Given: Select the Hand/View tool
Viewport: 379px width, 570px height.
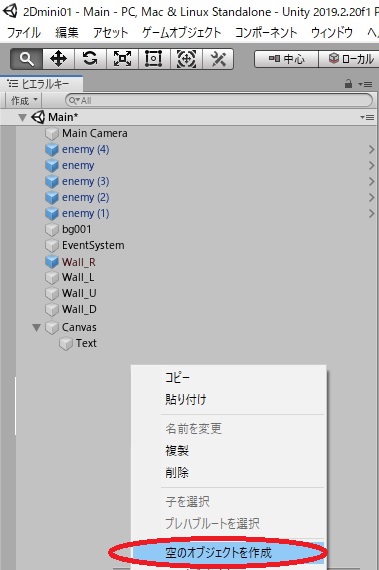Looking at the screenshot, I should point(26,59).
